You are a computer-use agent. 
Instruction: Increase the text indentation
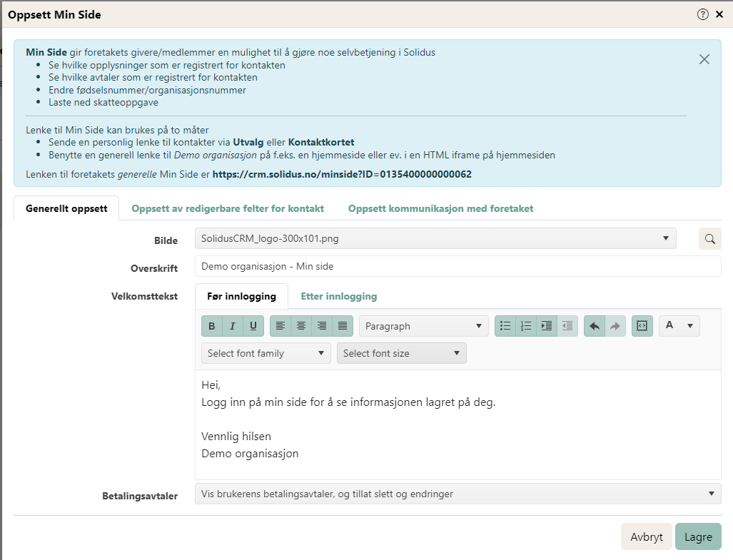(547, 326)
